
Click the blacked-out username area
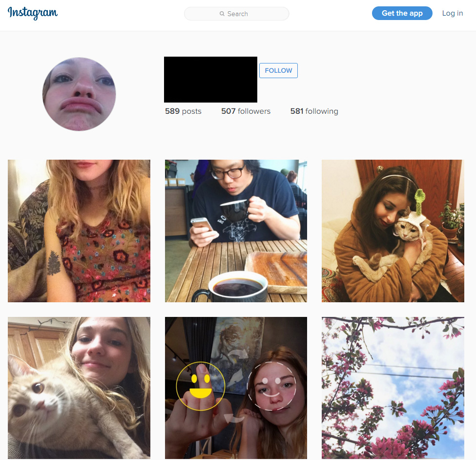point(210,80)
